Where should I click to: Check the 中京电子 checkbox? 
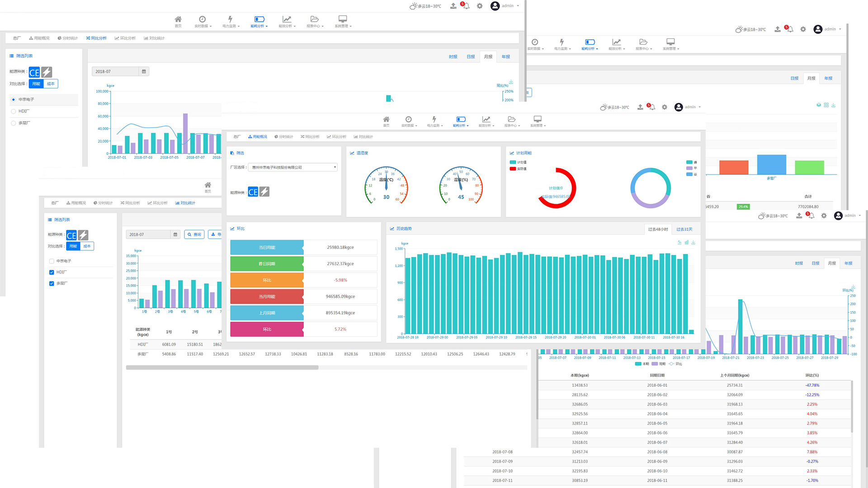click(x=52, y=261)
